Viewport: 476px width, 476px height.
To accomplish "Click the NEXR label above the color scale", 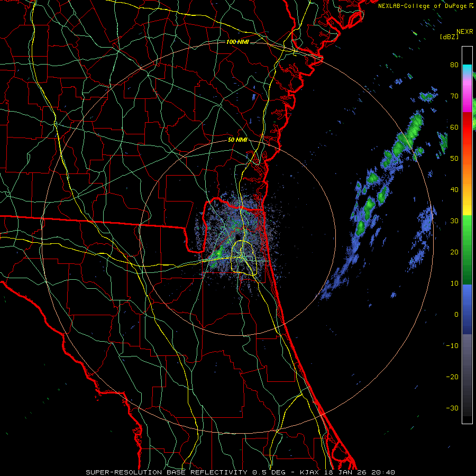I will [x=465, y=32].
